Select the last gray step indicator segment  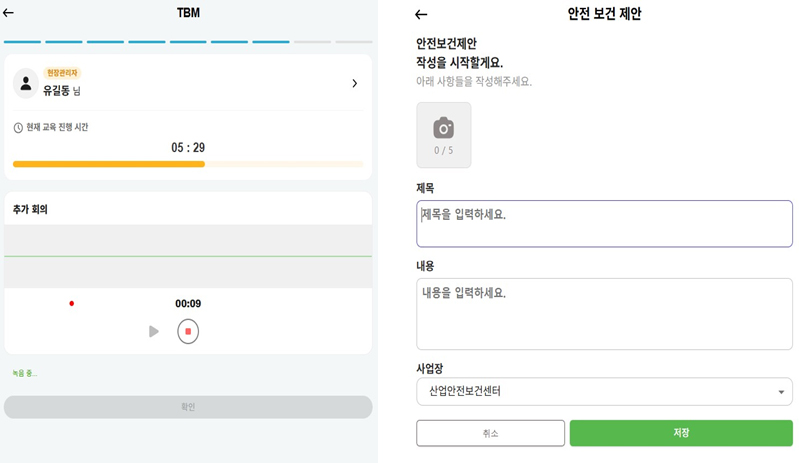(353, 42)
